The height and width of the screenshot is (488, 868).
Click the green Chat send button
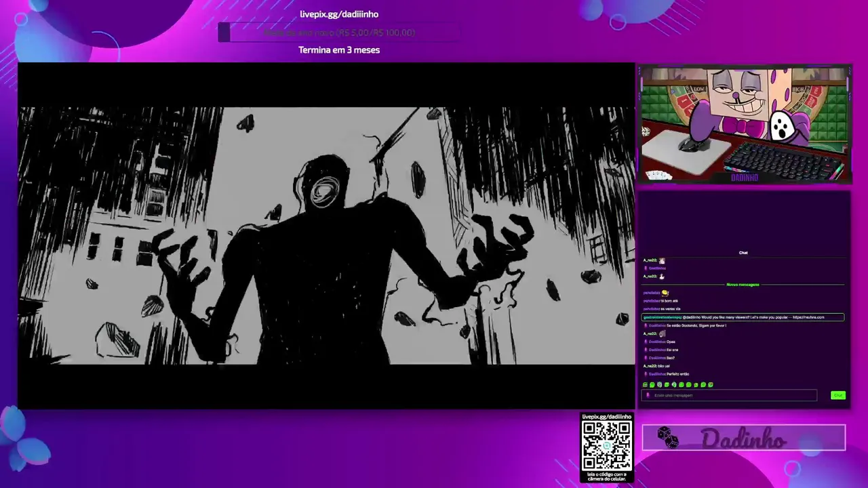point(838,395)
